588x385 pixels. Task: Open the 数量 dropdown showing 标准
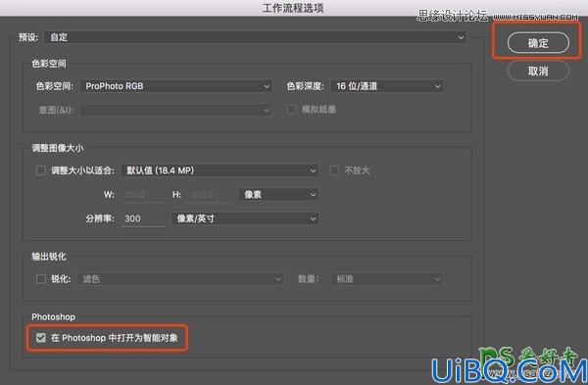coord(387,279)
